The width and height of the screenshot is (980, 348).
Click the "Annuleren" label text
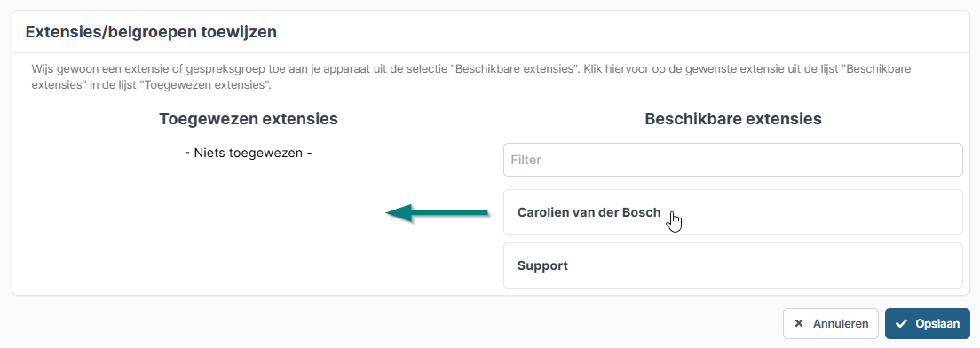pyautogui.click(x=840, y=324)
